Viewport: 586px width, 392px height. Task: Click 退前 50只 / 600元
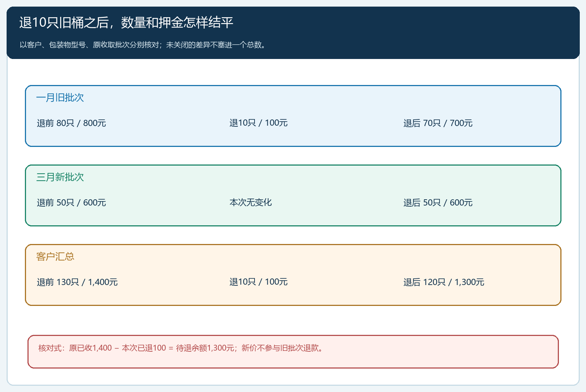71,203
